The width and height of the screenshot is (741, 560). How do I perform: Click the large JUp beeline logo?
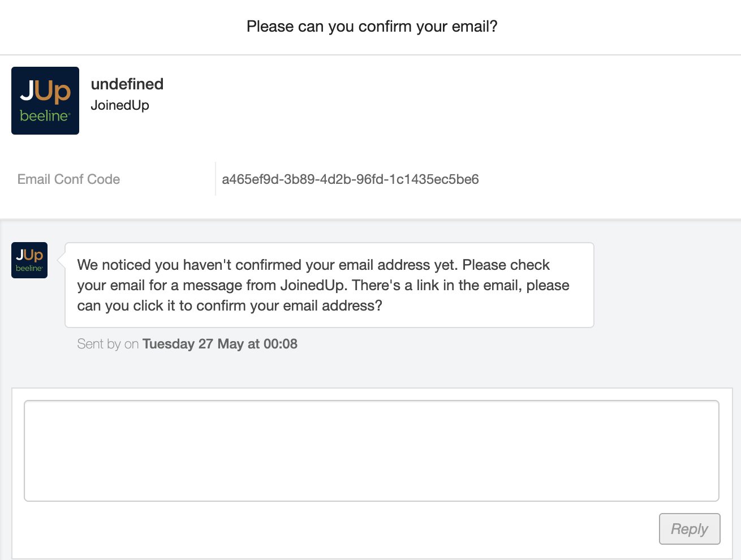45,101
